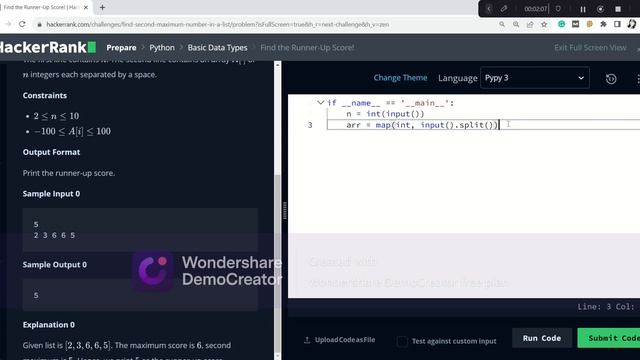Click the Constraints heading
The width and height of the screenshot is (640, 360).
click(x=44, y=96)
